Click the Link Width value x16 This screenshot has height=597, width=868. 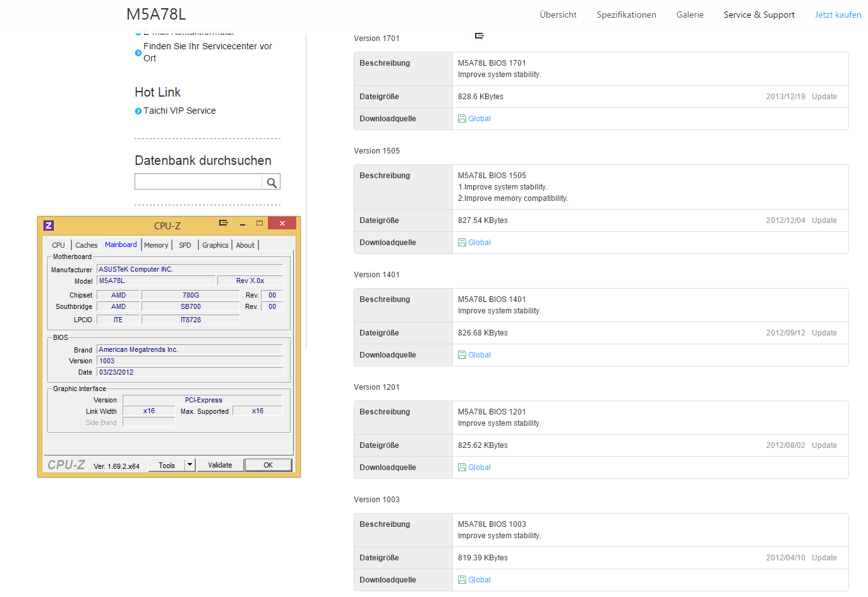149,411
